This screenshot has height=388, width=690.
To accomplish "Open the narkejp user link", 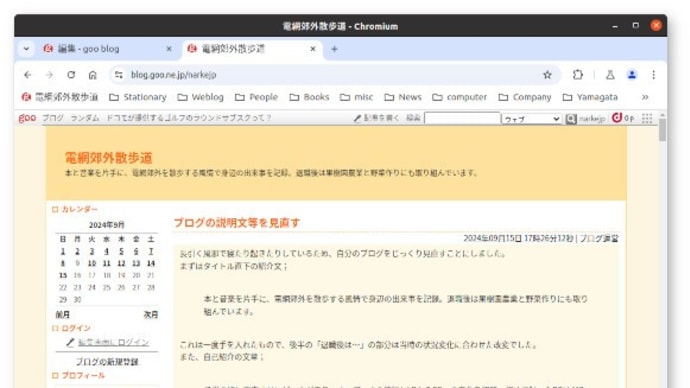I will coord(592,118).
